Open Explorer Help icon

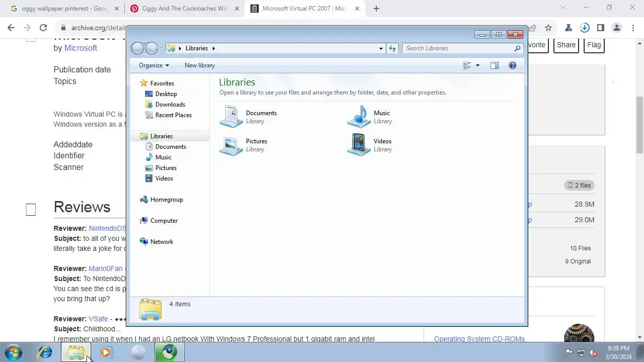pyautogui.click(x=512, y=65)
